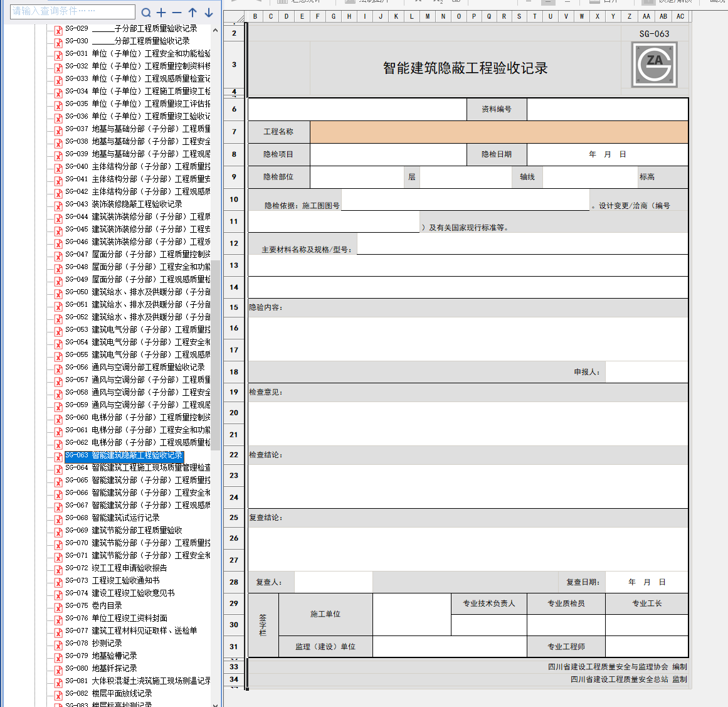Open SG-068 智能建筑试运行记录
The image size is (728, 707).
[x=112, y=518]
